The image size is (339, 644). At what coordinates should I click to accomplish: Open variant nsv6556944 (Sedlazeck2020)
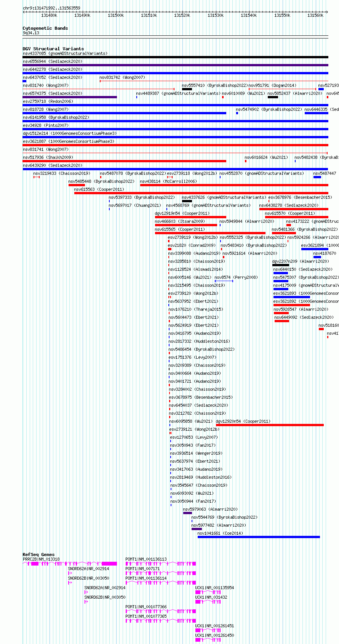pos(53,61)
